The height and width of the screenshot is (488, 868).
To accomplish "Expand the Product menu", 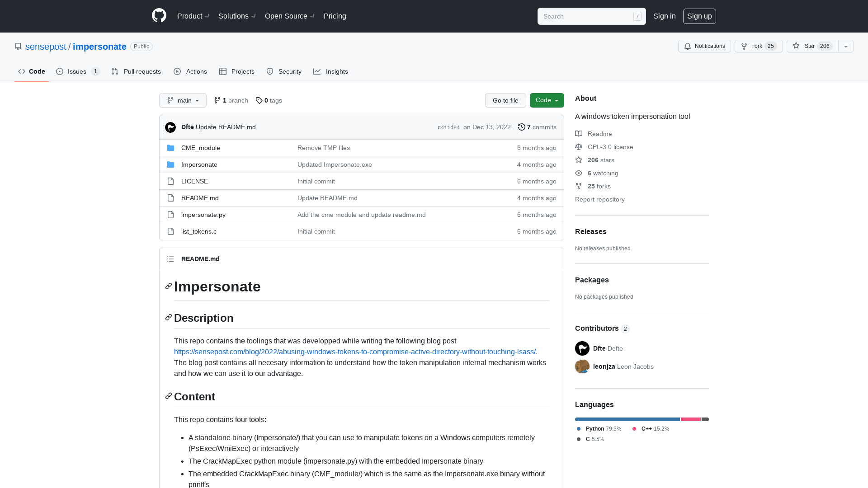I will click(193, 16).
